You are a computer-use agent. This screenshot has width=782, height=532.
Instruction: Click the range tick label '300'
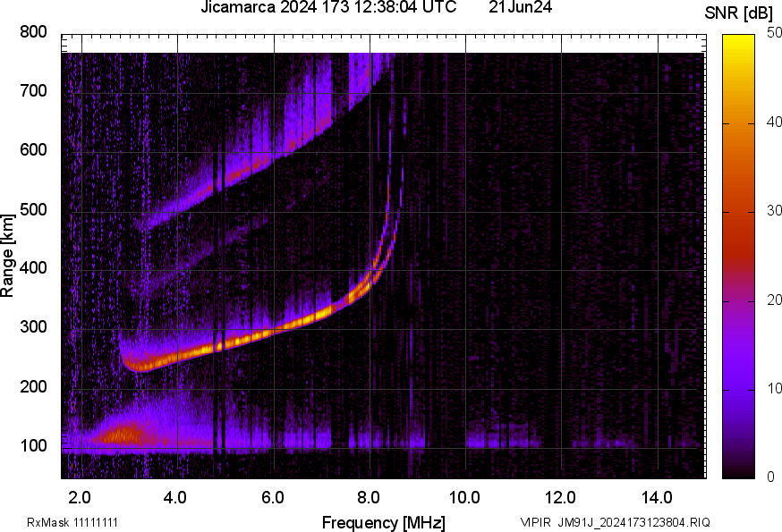tap(33, 326)
